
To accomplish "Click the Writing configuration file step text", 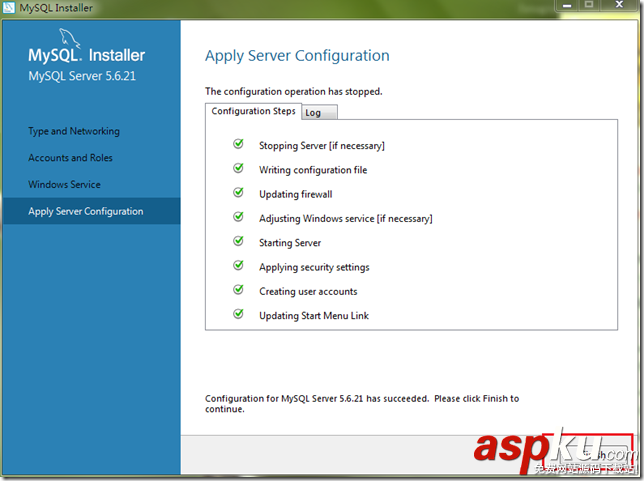I will (313, 170).
